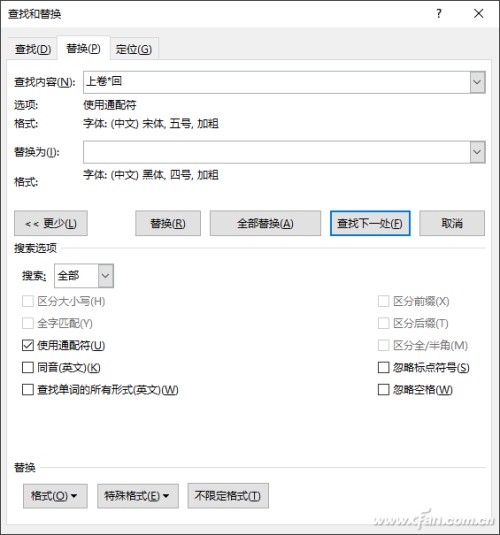Expand the 替换为 history dropdown arrow
The width and height of the screenshot is (500, 535).
tap(477, 152)
